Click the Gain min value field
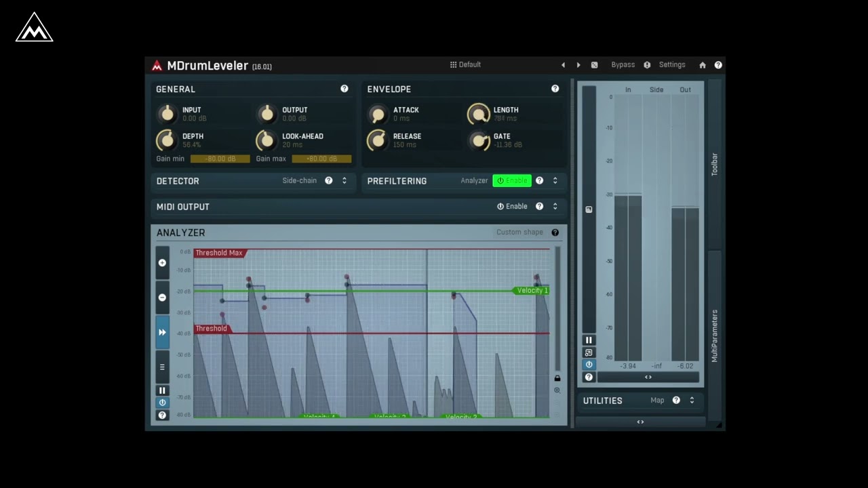868x488 pixels. pos(220,159)
